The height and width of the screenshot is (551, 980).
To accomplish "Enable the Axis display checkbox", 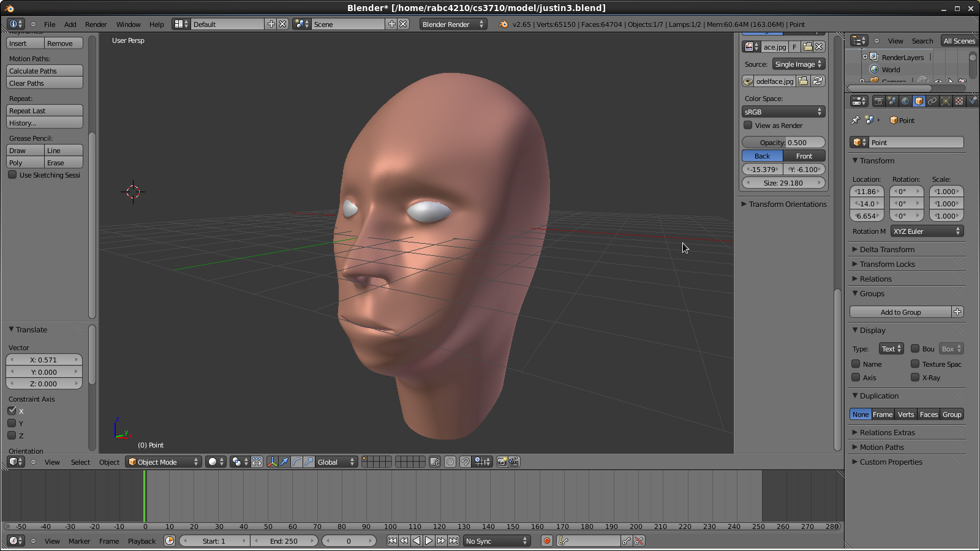I will tap(856, 377).
